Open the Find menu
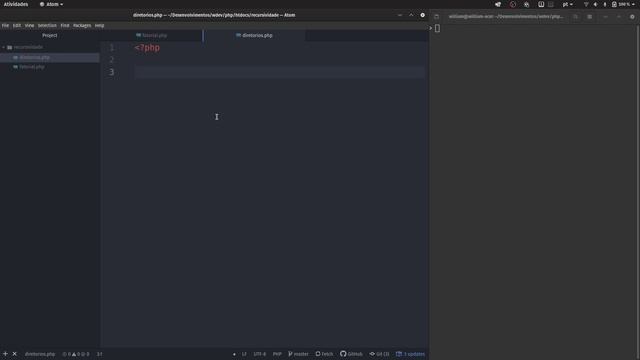The width and height of the screenshot is (640, 360). click(65, 25)
